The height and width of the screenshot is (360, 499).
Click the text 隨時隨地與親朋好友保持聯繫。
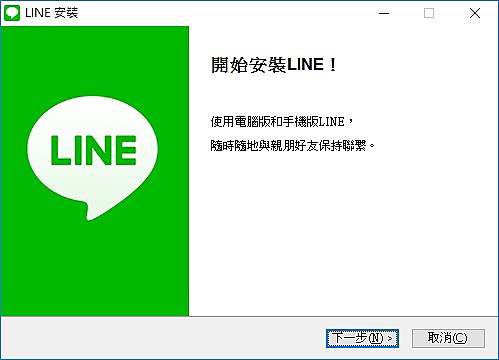click(x=293, y=145)
